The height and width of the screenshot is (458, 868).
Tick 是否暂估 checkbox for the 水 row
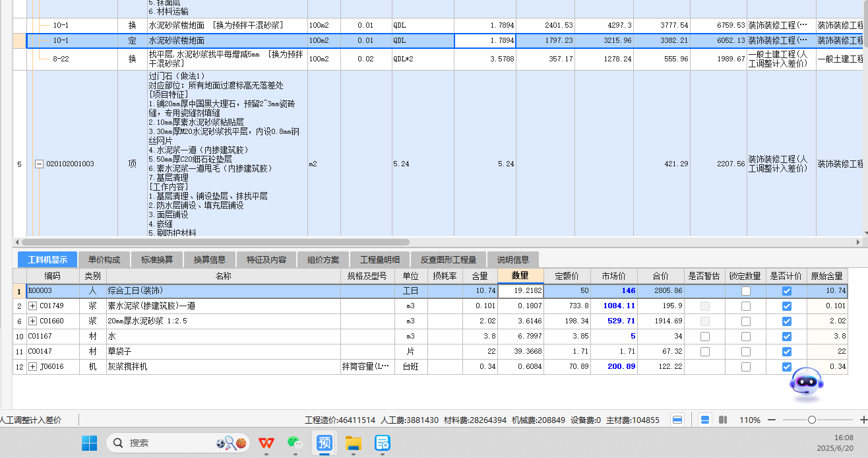(x=705, y=337)
